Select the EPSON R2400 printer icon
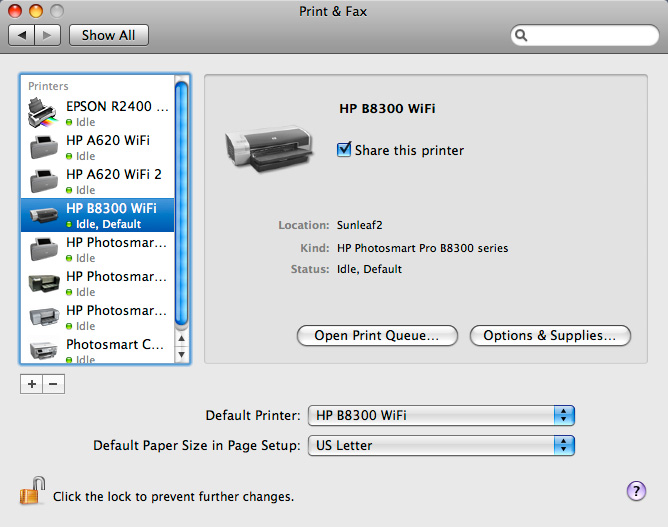The image size is (668, 527). [42, 113]
